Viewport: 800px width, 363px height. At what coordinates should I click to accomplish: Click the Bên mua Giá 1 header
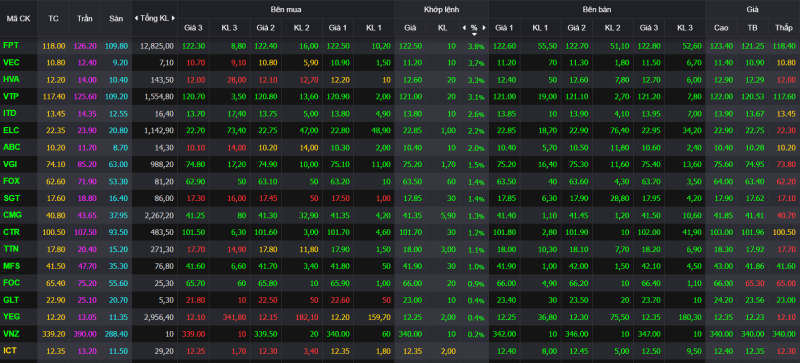coord(337,28)
